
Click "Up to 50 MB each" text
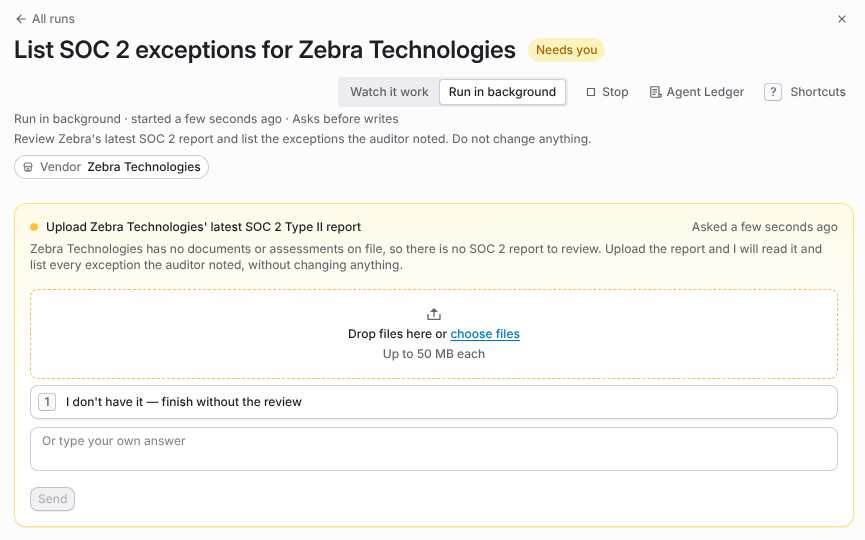coord(434,354)
